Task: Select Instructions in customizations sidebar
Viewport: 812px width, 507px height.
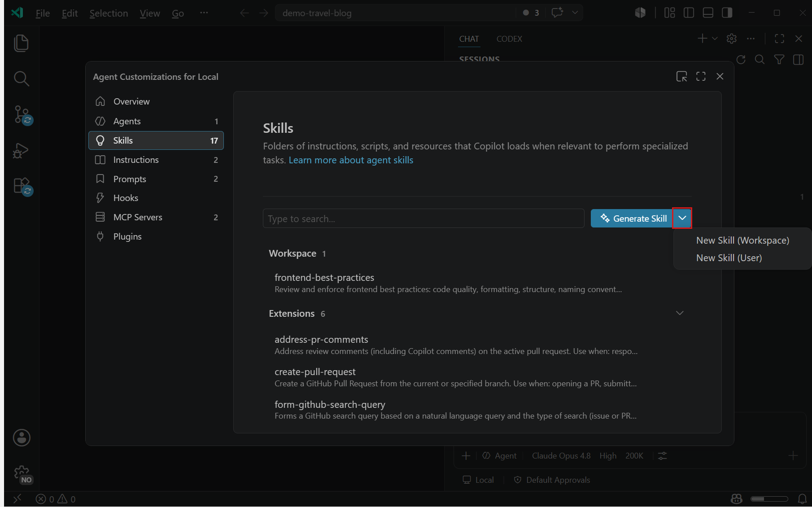Action: 156,160
